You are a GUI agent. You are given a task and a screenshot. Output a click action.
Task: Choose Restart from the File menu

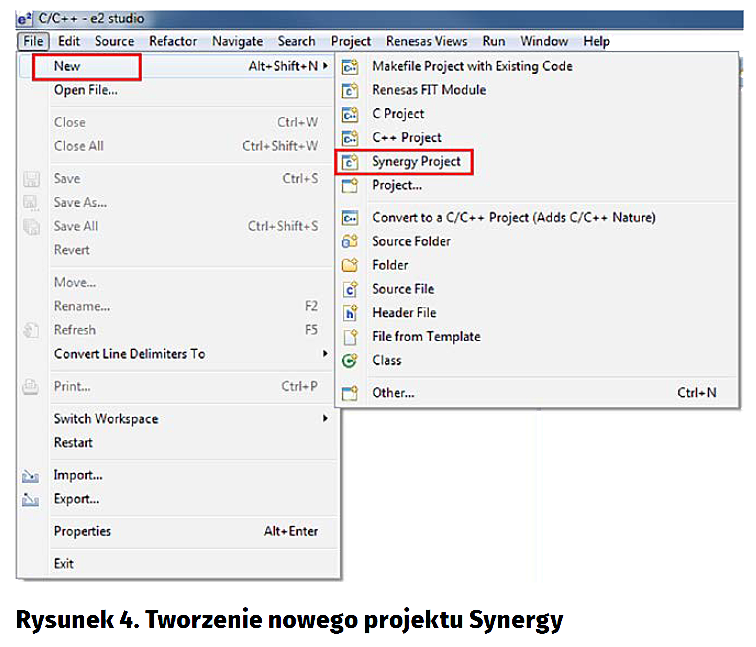73,443
